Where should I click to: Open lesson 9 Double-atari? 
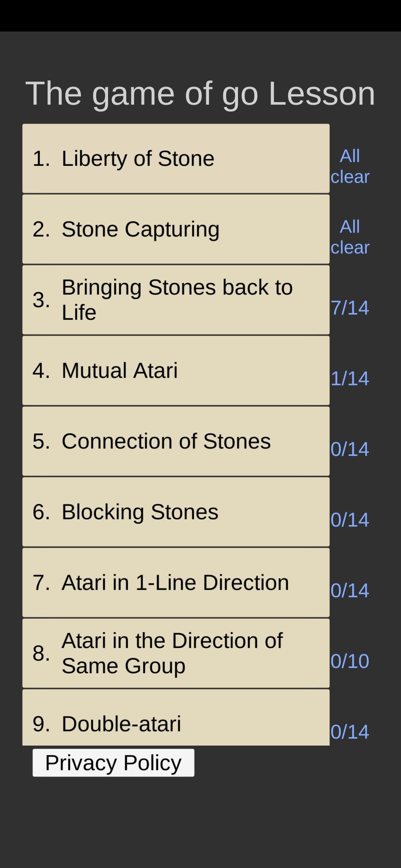click(176, 717)
